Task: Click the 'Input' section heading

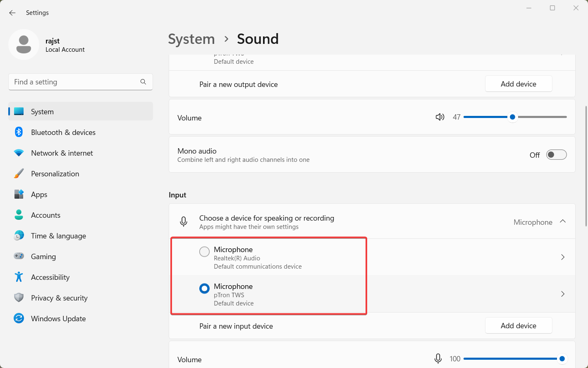Action: pyautogui.click(x=177, y=195)
